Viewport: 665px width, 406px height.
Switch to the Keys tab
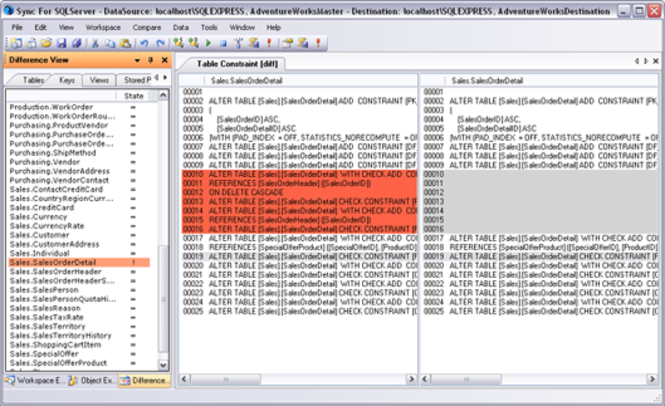[x=67, y=80]
